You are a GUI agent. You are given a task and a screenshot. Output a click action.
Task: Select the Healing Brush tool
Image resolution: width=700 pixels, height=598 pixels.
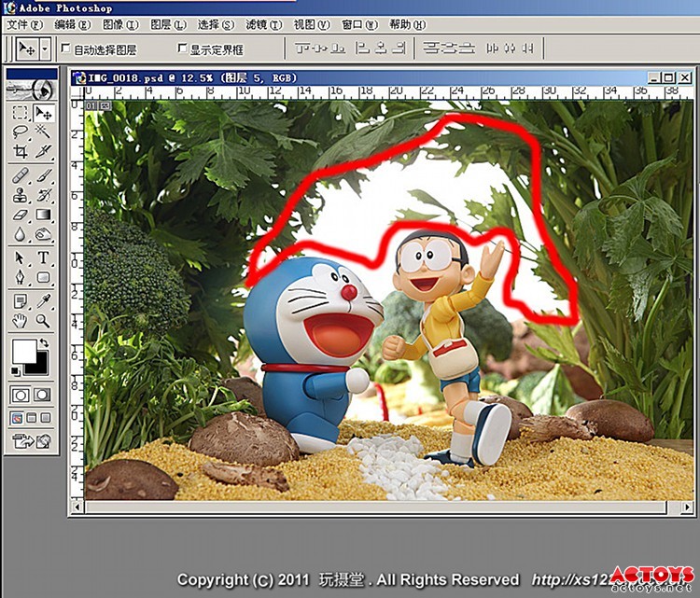coord(21,175)
